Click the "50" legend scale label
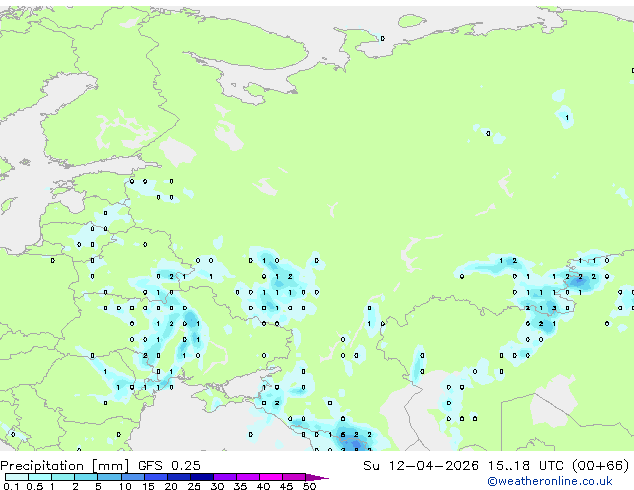 pyautogui.click(x=309, y=486)
